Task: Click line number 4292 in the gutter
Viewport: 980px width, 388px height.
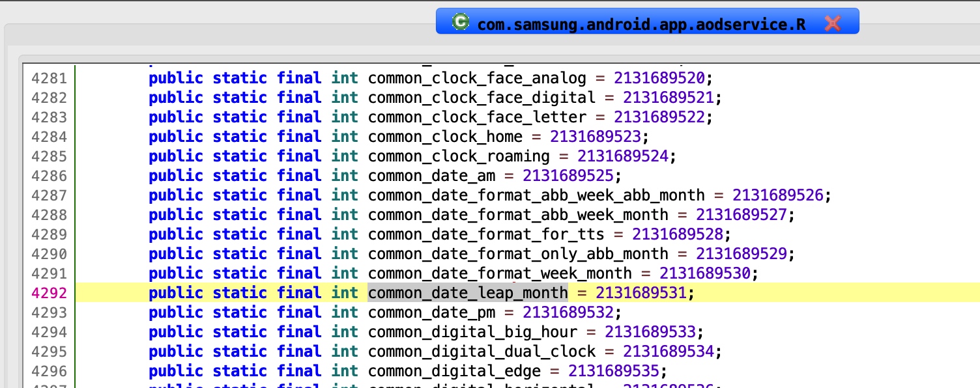Action: pyautogui.click(x=49, y=292)
